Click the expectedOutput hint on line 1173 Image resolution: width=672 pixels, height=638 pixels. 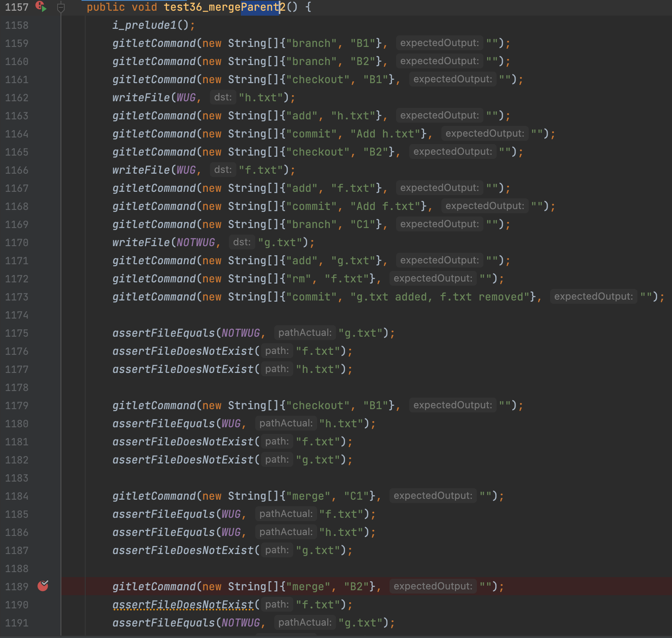click(x=593, y=297)
